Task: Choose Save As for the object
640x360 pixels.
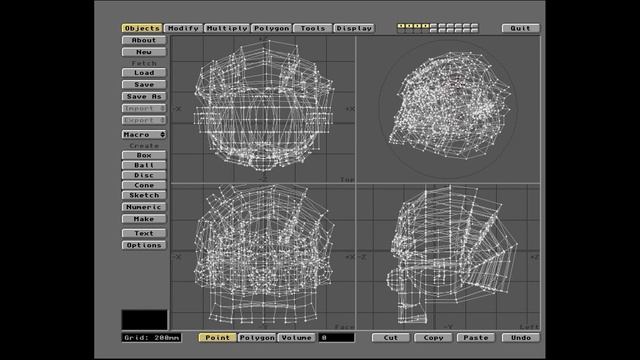Action: coord(144,96)
